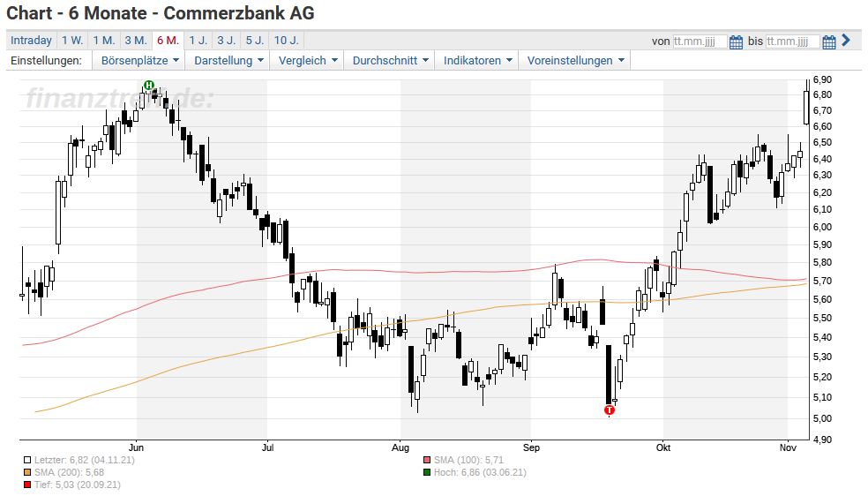
Task: Click the 'Okt' x-axis label
Action: click(663, 447)
